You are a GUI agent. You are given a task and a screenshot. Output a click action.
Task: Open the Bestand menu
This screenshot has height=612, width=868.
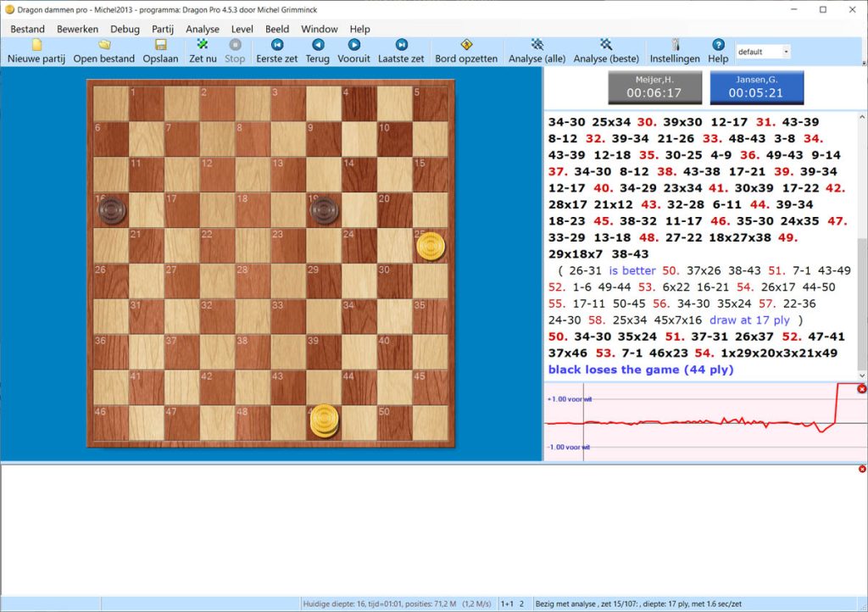(x=27, y=29)
